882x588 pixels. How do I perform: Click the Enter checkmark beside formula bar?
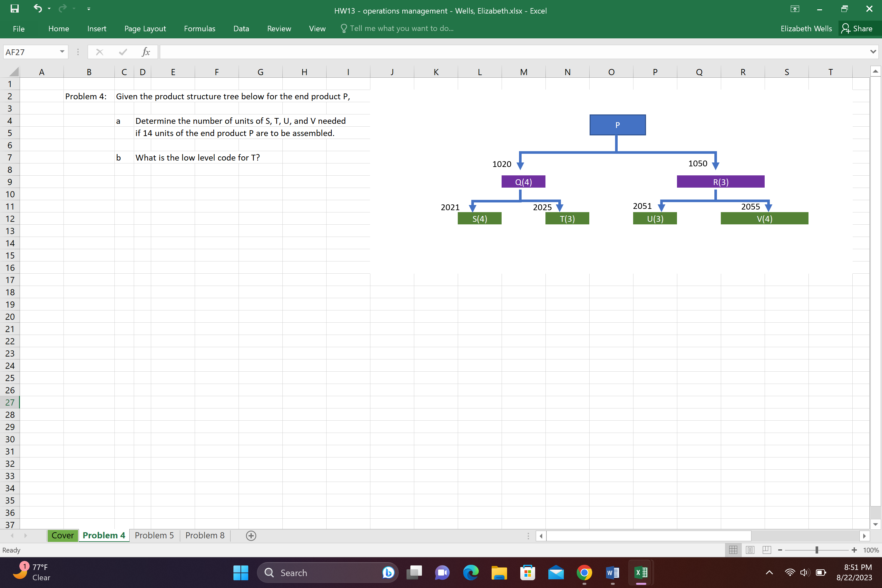[123, 52]
